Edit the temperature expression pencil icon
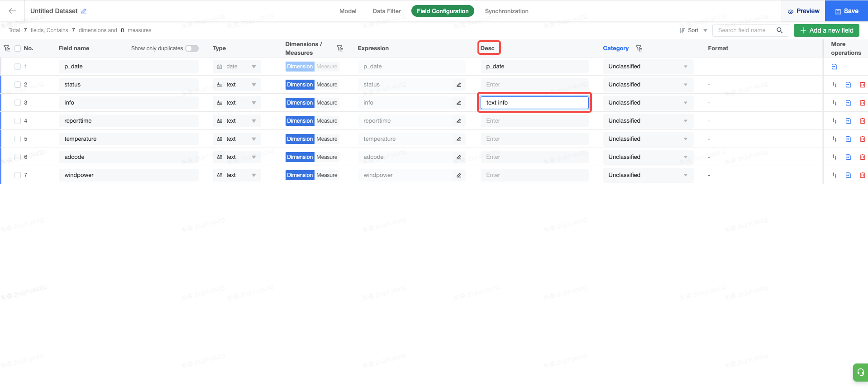The height and width of the screenshot is (392, 868). 458,139
